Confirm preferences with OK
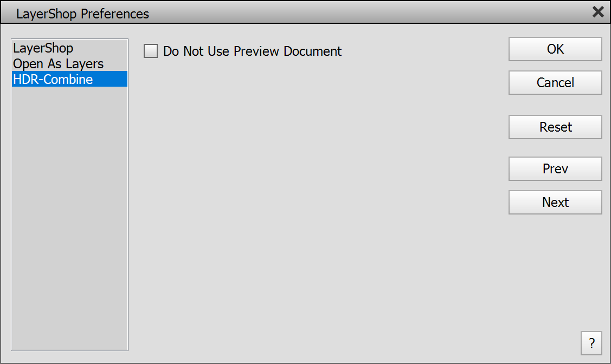The width and height of the screenshot is (611, 364). click(x=555, y=49)
